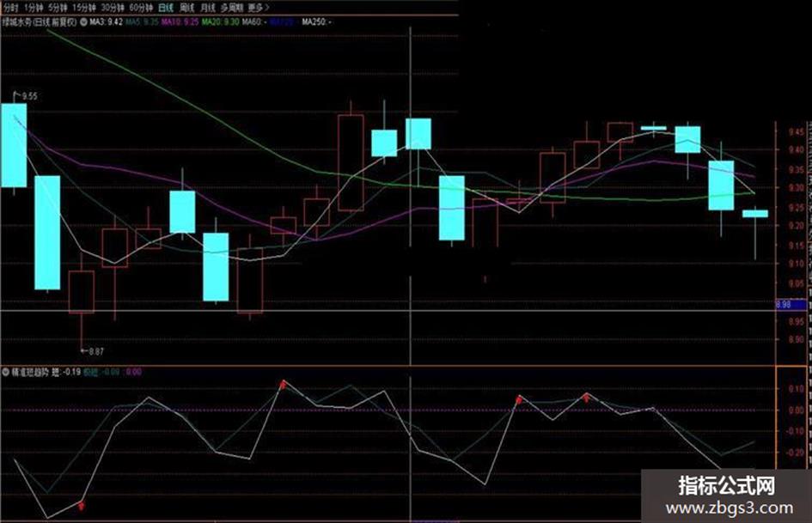
Task: Click the green MA20 label
Action: [x=220, y=22]
